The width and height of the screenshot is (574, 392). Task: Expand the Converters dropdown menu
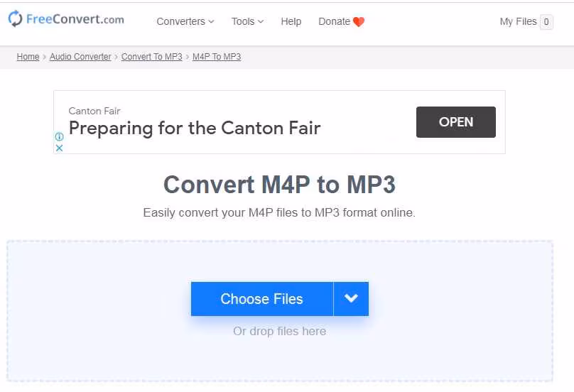(x=185, y=22)
